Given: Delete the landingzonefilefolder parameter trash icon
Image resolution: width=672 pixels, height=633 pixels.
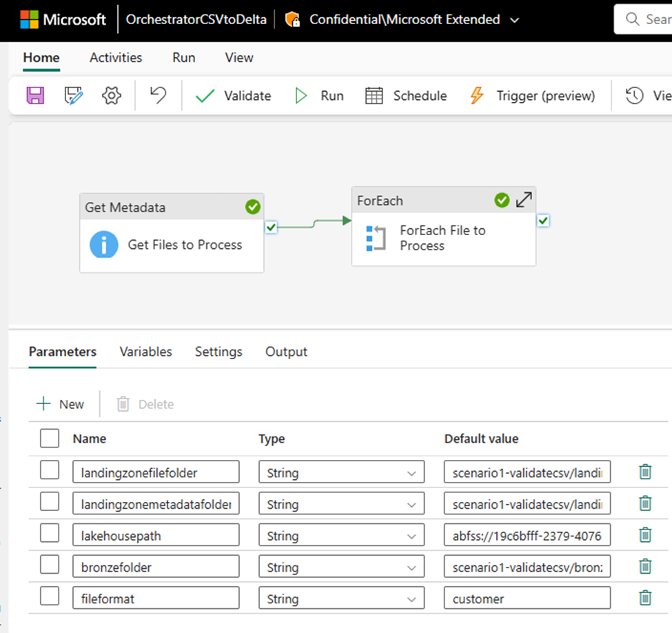Looking at the screenshot, I should tap(645, 472).
